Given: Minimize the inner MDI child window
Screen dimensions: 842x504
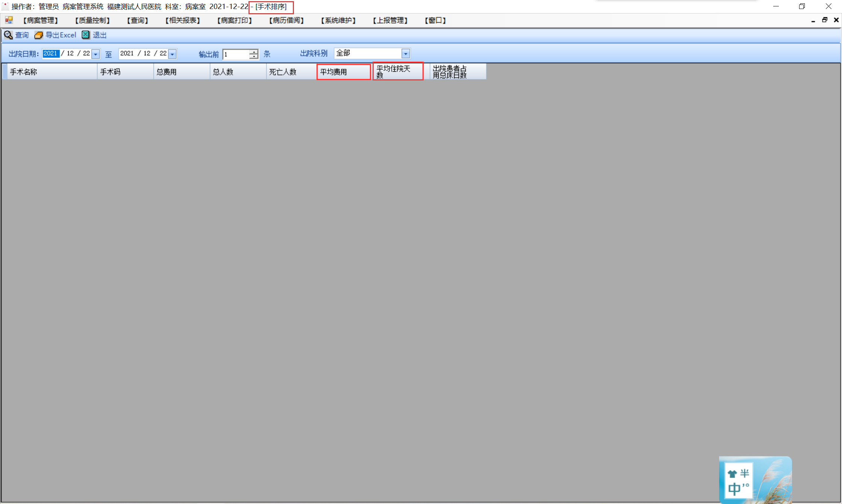Looking at the screenshot, I should (813, 20).
